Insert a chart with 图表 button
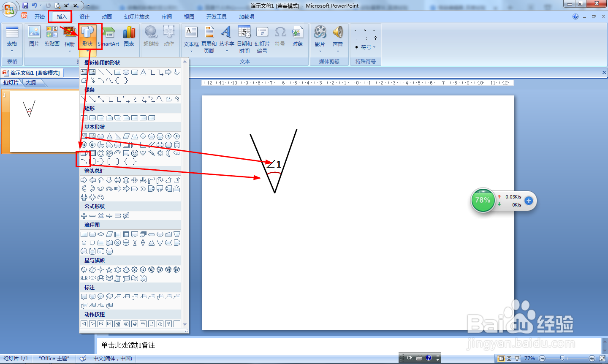Screen dimensions: 608x364 [x=129, y=36]
